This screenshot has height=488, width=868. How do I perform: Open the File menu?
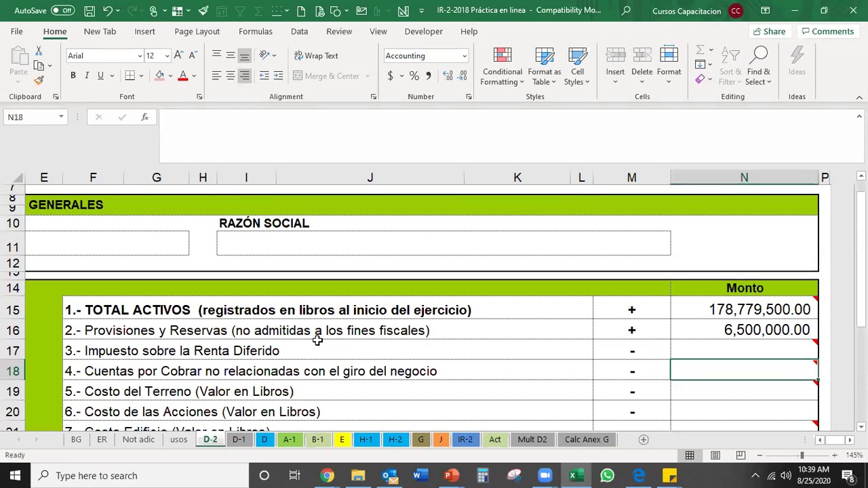[16, 31]
